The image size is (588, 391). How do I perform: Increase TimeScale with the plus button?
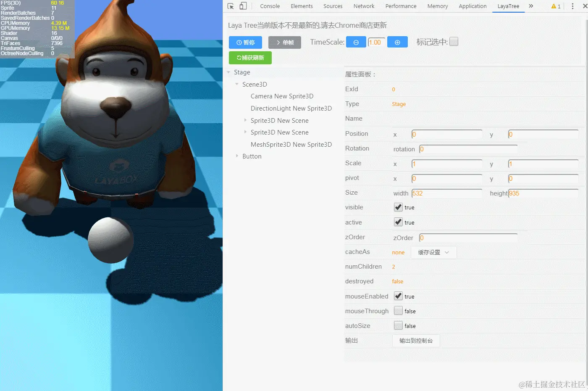pos(397,42)
